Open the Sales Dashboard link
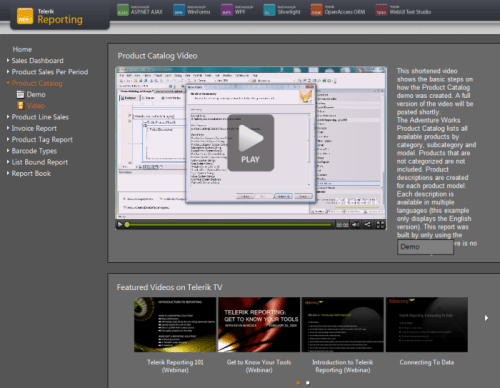 pyautogui.click(x=37, y=61)
